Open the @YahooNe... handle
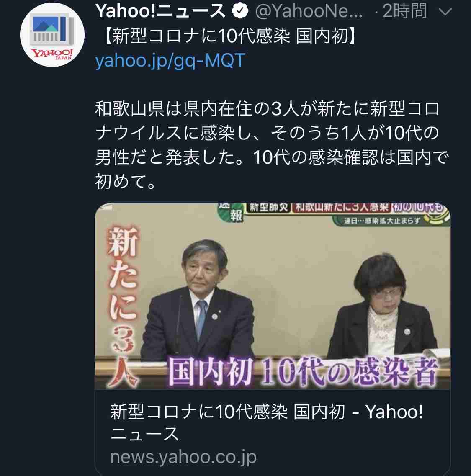 [309, 11]
